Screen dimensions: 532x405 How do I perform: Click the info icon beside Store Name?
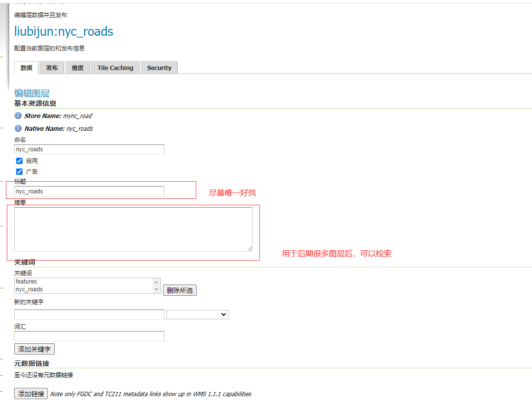pos(18,116)
